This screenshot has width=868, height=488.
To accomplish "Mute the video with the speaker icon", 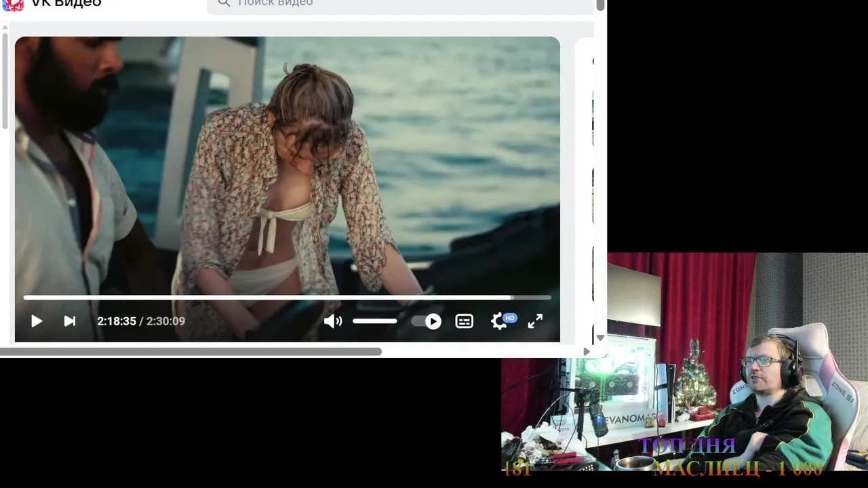I will click(332, 321).
